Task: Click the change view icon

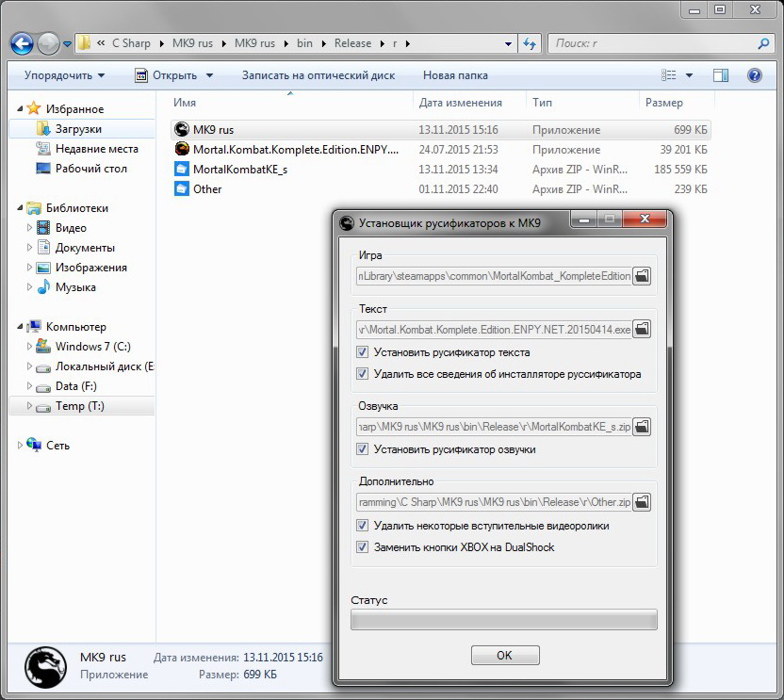Action: [668, 75]
